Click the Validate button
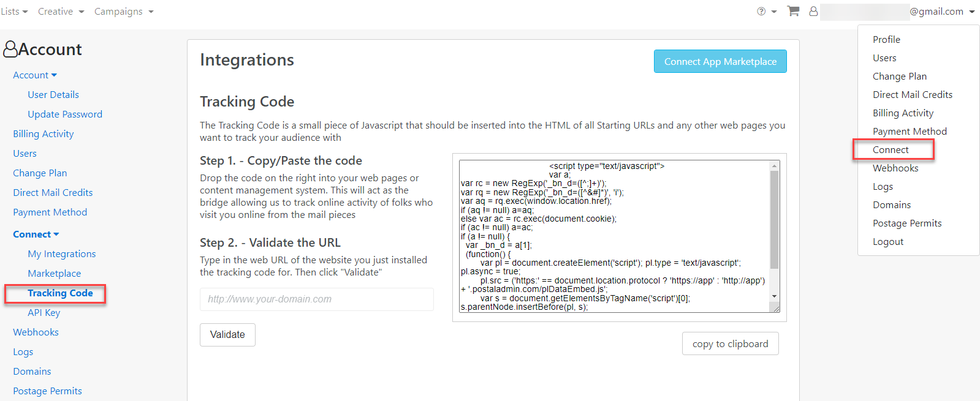 227,335
